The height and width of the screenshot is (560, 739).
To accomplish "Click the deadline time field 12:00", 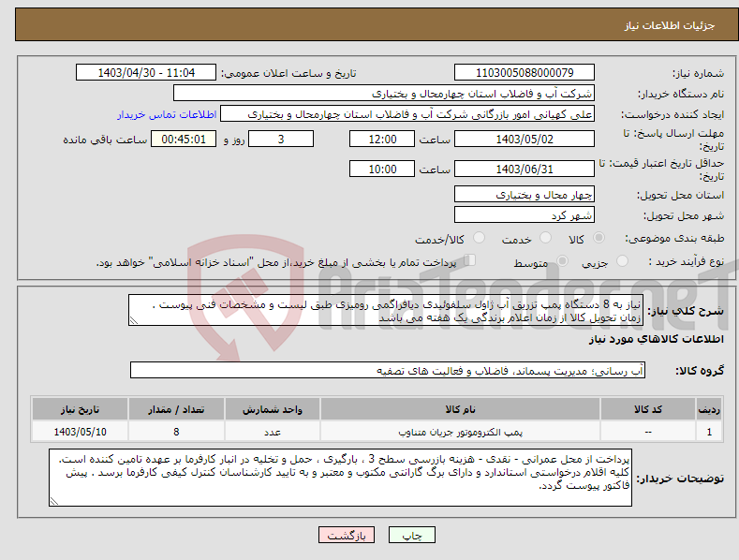I will (x=382, y=139).
